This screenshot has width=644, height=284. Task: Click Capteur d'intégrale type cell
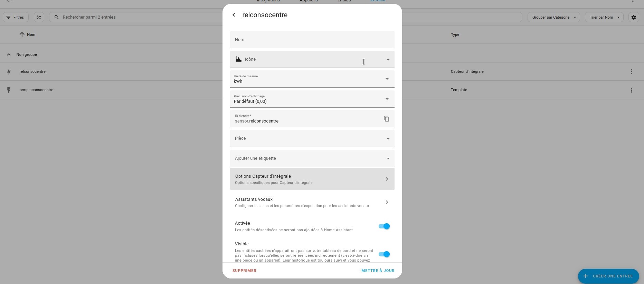467,72
